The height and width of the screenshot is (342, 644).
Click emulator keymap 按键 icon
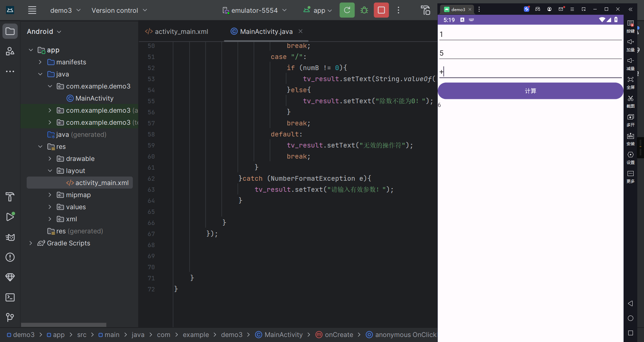[x=631, y=26]
